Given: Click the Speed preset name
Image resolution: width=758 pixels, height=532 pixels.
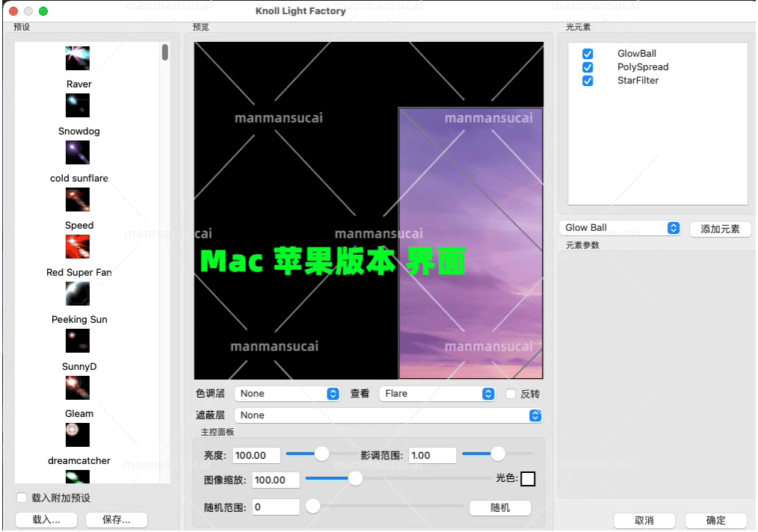Looking at the screenshot, I should [x=79, y=226].
